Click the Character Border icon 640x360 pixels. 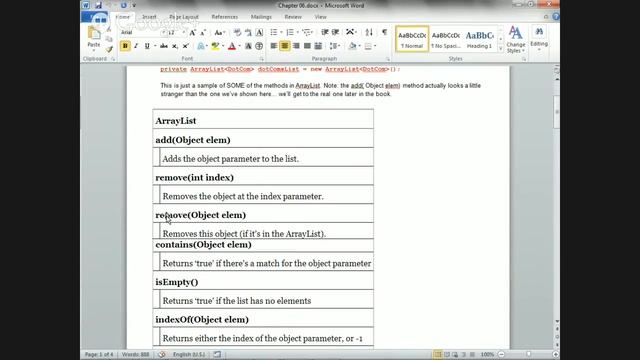(x=259, y=32)
